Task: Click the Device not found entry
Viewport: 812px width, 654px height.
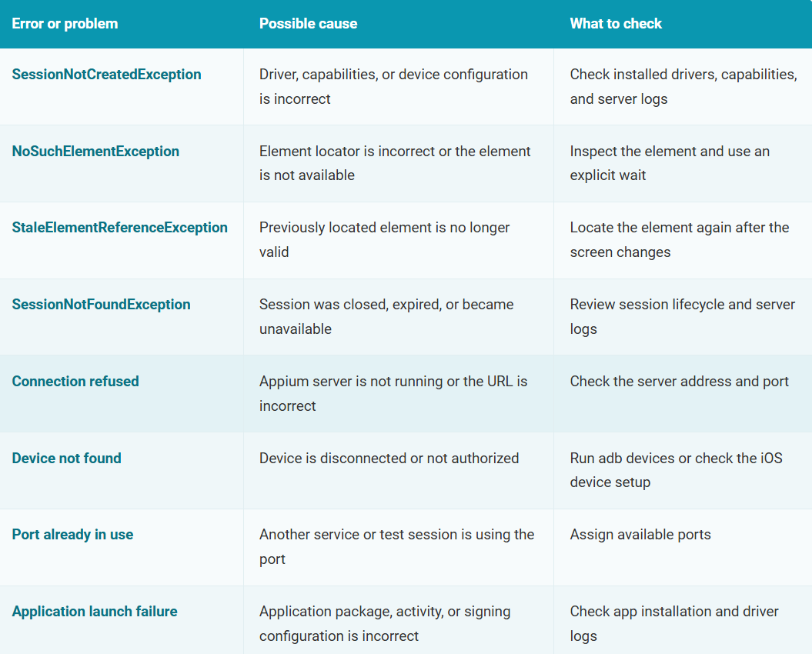Action: pyautogui.click(x=66, y=459)
